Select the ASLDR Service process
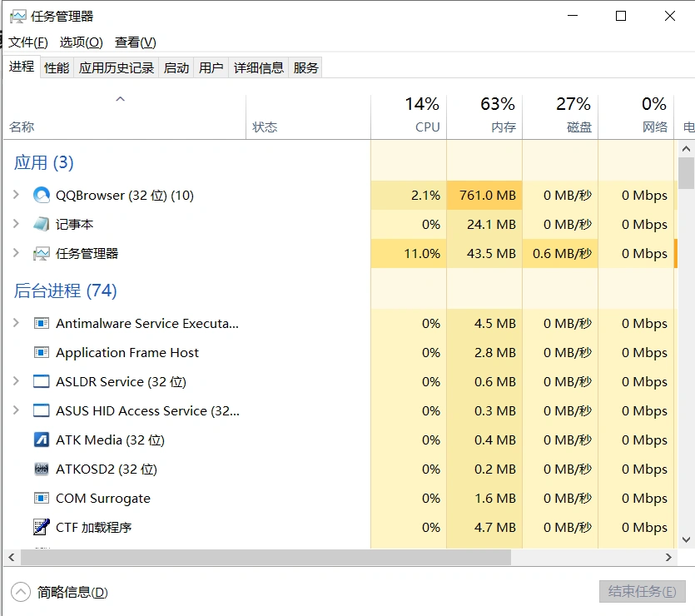Image resolution: width=695 pixels, height=616 pixels. [166, 381]
